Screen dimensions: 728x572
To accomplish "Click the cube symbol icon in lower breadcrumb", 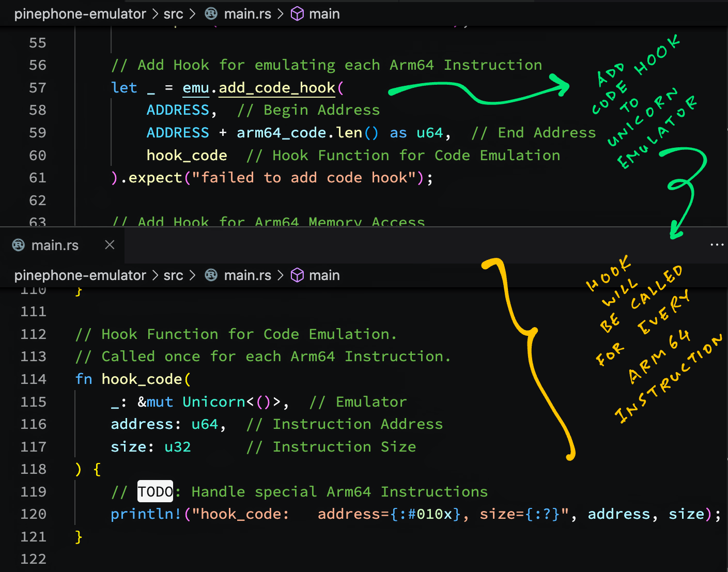I will (297, 275).
